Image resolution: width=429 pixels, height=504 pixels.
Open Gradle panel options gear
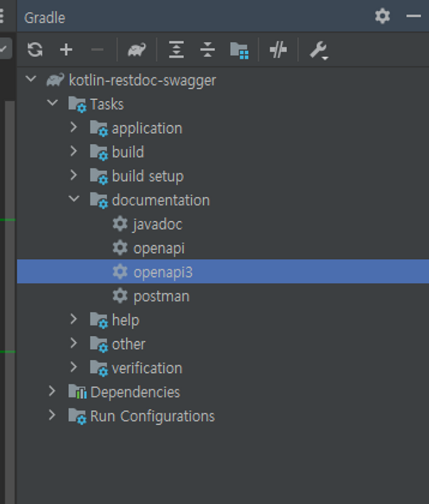pyautogui.click(x=383, y=16)
